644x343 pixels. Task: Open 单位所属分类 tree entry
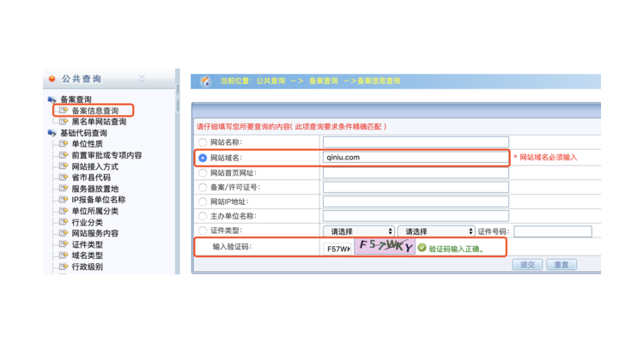(x=94, y=211)
